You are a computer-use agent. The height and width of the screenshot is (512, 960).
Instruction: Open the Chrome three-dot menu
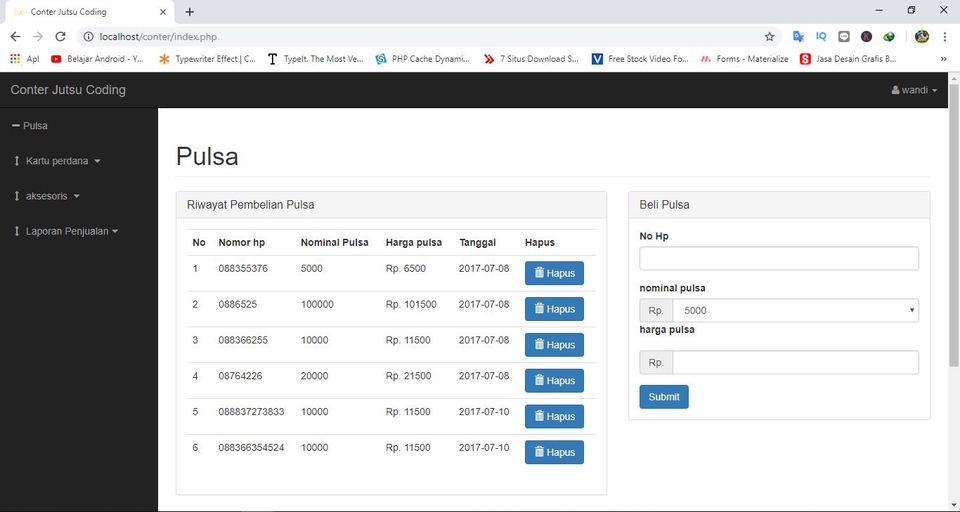click(x=945, y=37)
